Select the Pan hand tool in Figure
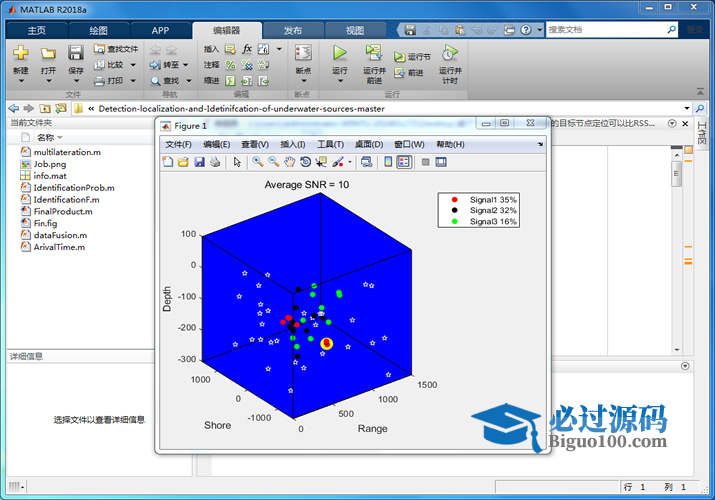Screen dimensions: 715x500 289,162
